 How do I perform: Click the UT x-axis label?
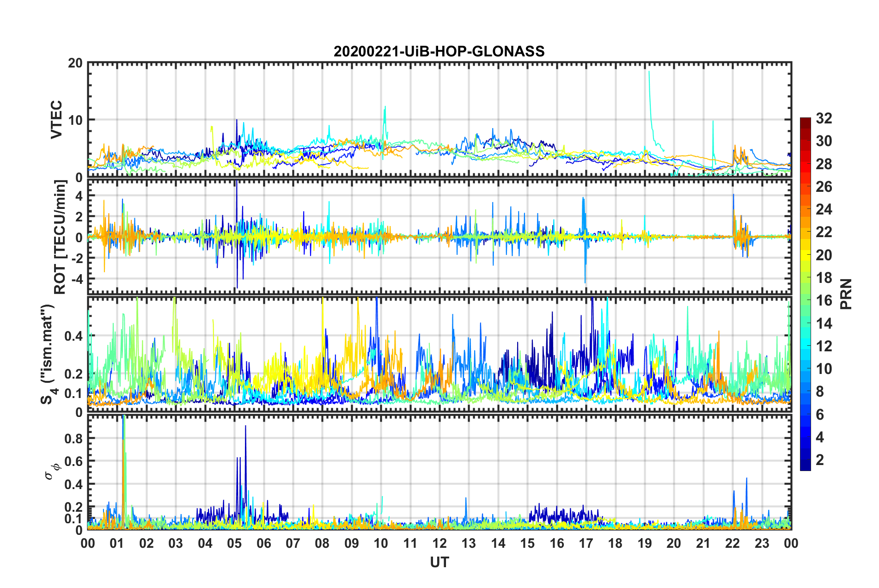pyautogui.click(x=439, y=562)
